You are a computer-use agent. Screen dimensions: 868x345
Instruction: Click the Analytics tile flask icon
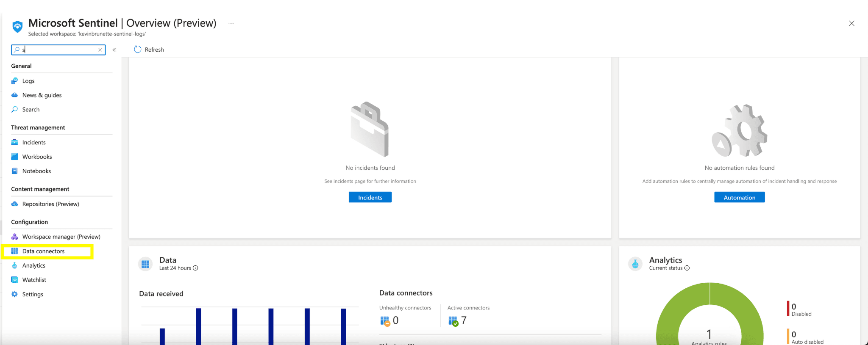tap(635, 264)
